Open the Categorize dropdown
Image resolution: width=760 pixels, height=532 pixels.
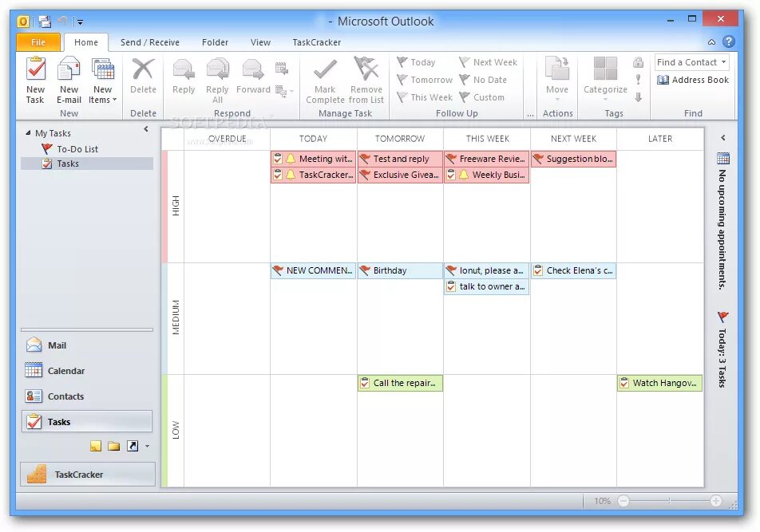click(x=605, y=80)
